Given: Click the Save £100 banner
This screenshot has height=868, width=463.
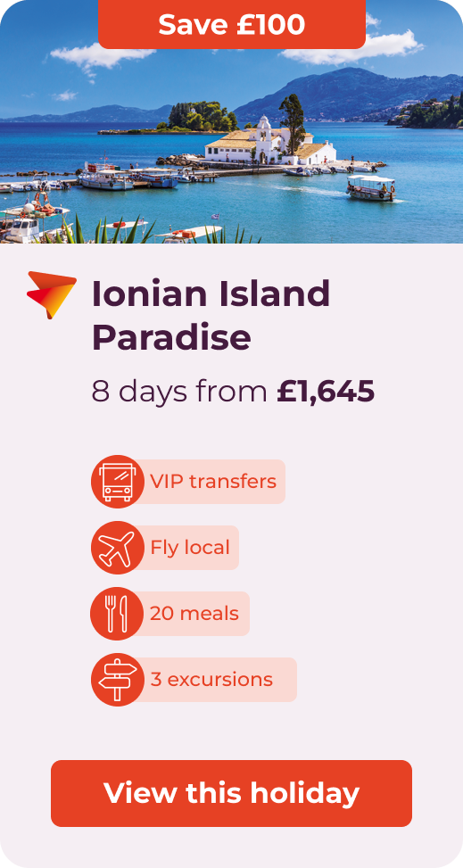Looking at the screenshot, I should [x=232, y=24].
